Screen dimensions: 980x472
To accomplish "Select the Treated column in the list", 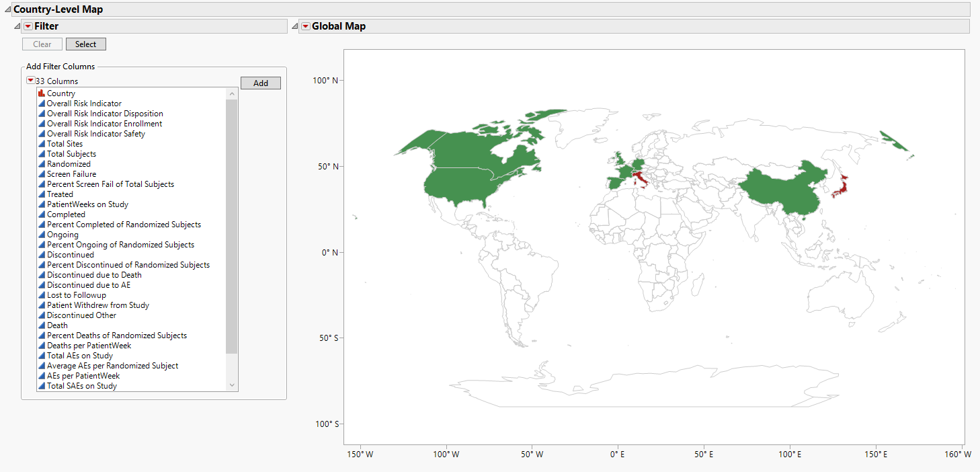I will pos(60,194).
